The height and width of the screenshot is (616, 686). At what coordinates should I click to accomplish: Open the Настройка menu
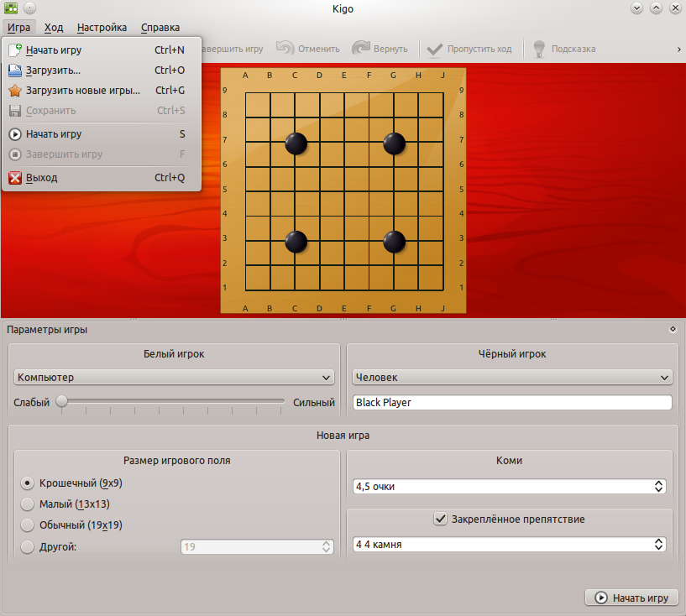tap(102, 28)
